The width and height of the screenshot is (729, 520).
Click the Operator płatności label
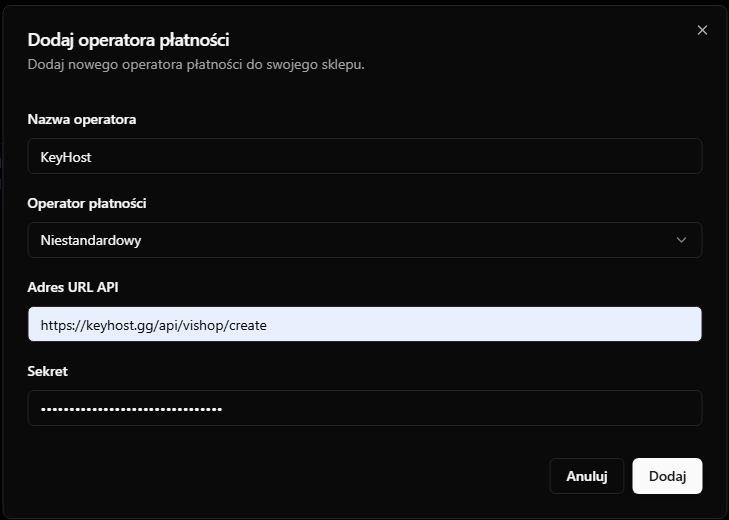pyautogui.click(x=87, y=203)
